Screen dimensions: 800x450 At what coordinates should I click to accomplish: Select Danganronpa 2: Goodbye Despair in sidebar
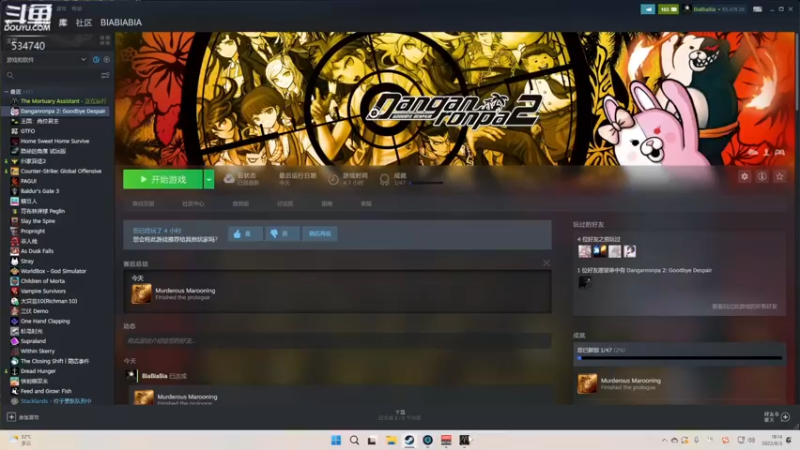click(x=55, y=111)
